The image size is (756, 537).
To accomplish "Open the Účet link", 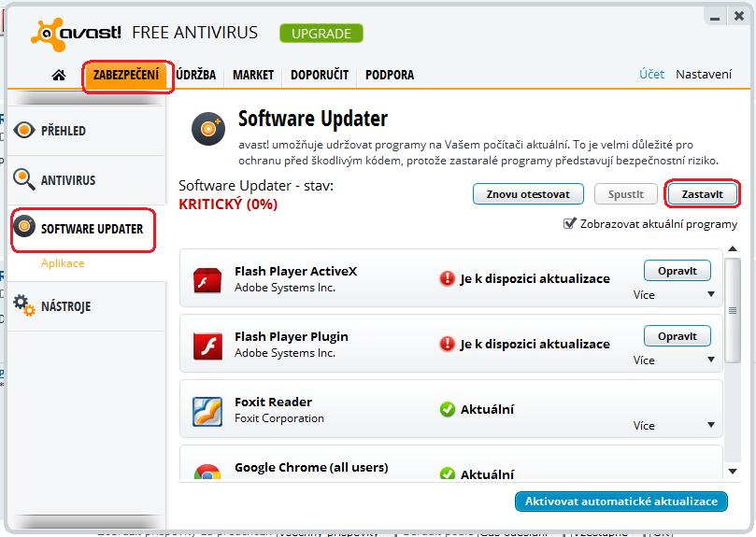I will point(652,74).
